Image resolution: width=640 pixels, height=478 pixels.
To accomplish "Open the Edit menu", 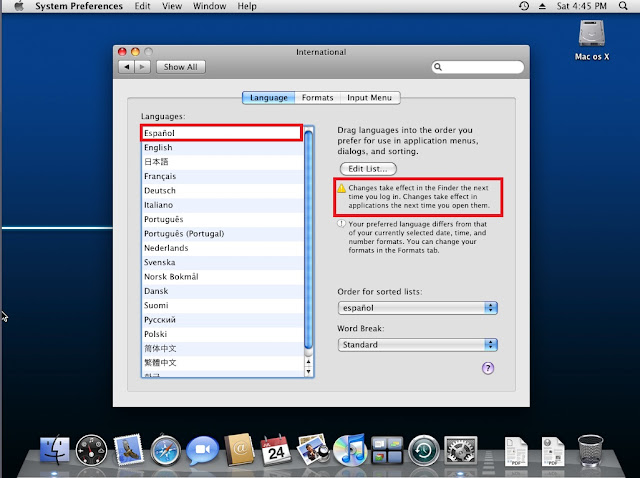I will point(142,6).
